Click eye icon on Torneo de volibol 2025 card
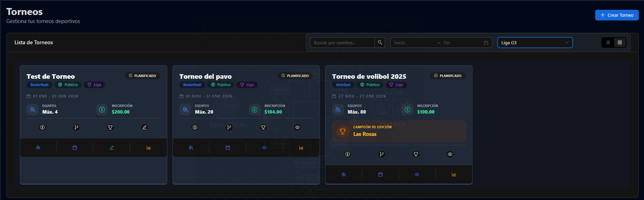The width and height of the screenshot is (644, 200). point(450,154)
